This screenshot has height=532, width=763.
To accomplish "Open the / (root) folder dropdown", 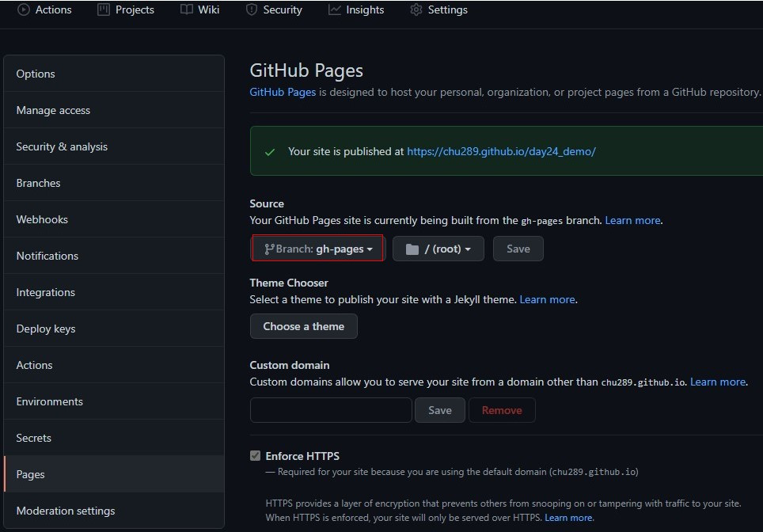I will pos(438,249).
